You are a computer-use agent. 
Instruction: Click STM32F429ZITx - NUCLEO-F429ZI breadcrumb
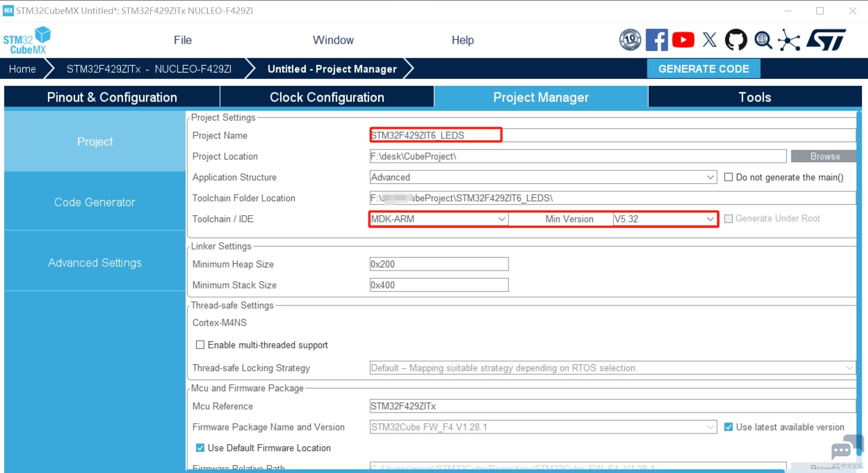149,69
